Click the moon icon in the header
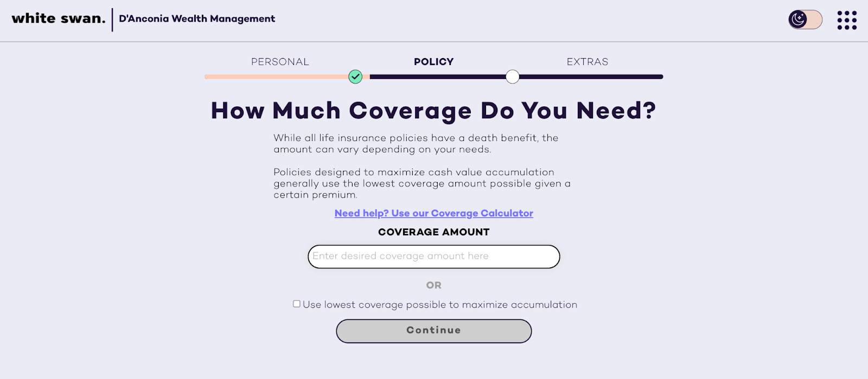The height and width of the screenshot is (379, 868). coord(798,20)
